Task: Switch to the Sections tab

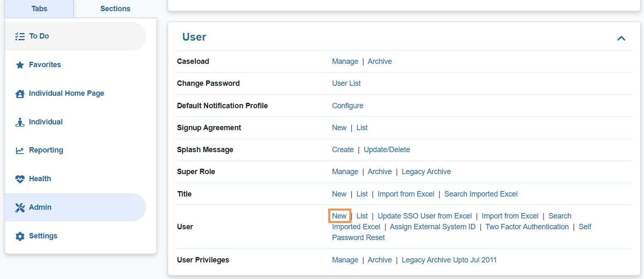Action: tap(115, 9)
